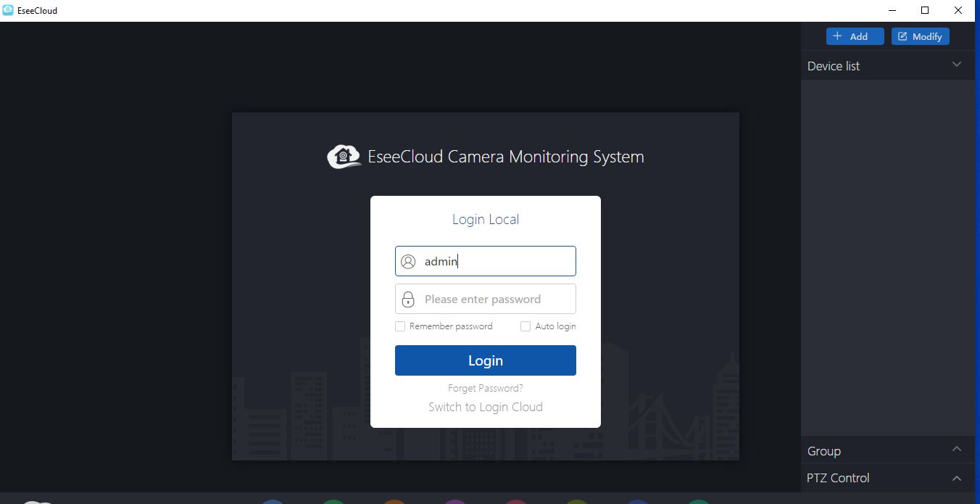Maximize the EseeCloud window
Image resolution: width=980 pixels, height=504 pixels.
pyautogui.click(x=925, y=10)
